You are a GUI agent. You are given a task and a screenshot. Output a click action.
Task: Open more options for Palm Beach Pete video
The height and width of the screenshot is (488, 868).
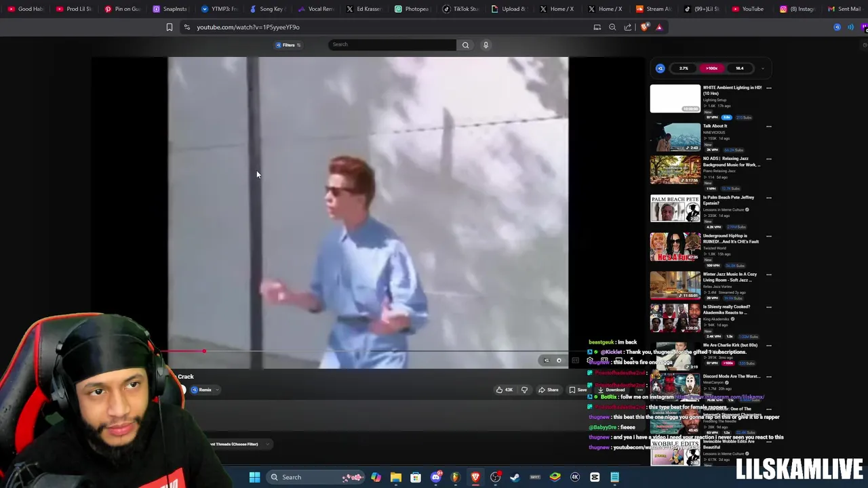pyautogui.click(x=768, y=198)
